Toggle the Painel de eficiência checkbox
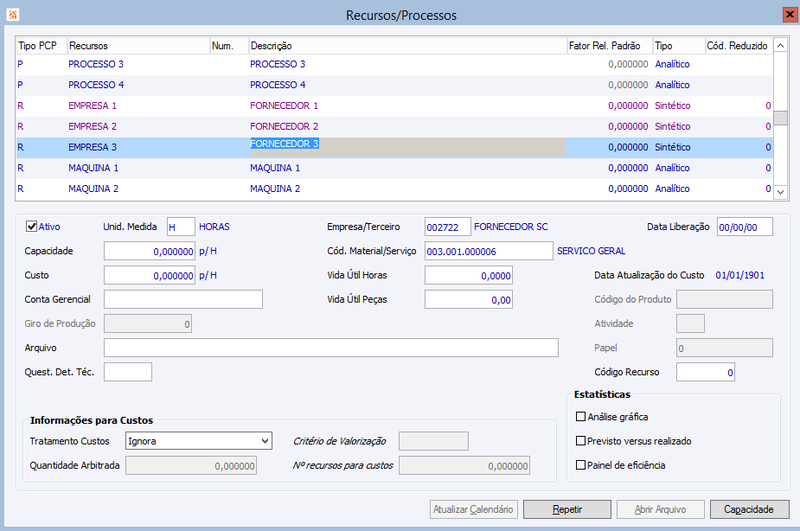Image resolution: width=800 pixels, height=531 pixels. pyautogui.click(x=581, y=464)
